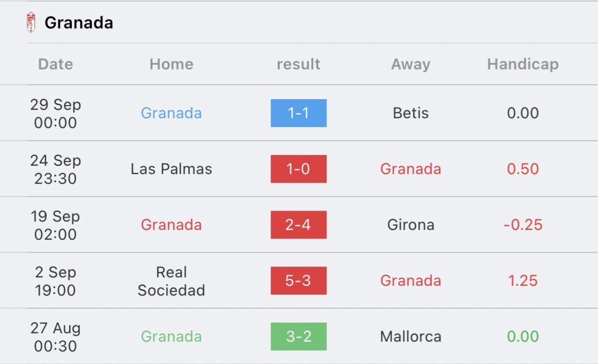Click the Date column header

tap(55, 64)
